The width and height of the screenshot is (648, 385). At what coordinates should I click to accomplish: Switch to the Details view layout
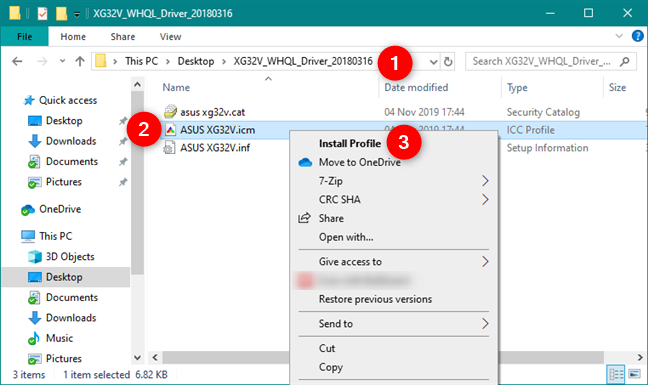click(x=616, y=374)
